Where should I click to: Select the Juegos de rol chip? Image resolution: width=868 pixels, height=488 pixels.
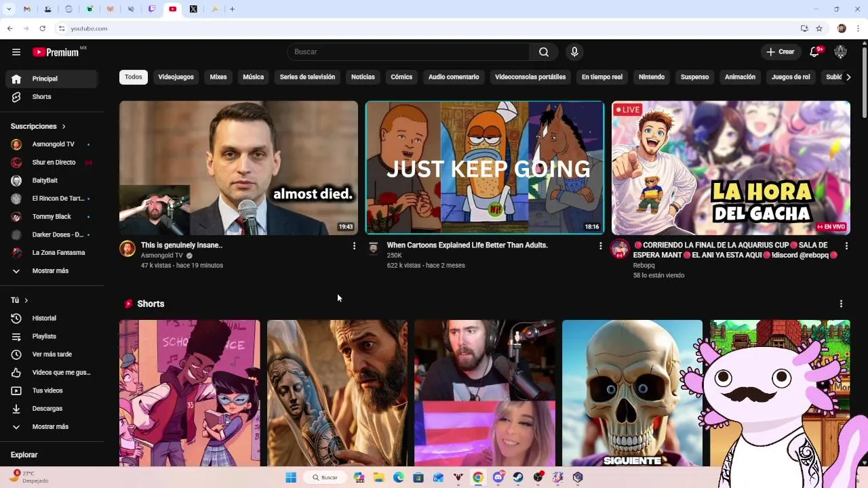791,77
